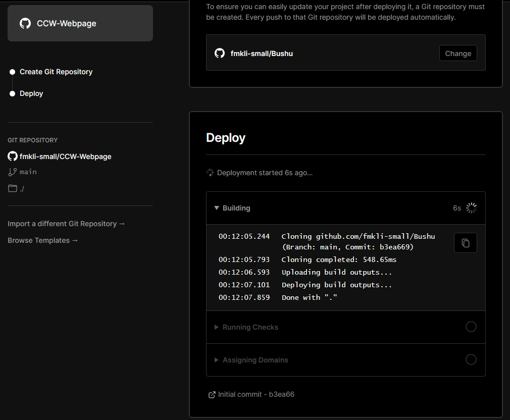Collapse the Building log section
Screen dimensions: 510x420
216,208
